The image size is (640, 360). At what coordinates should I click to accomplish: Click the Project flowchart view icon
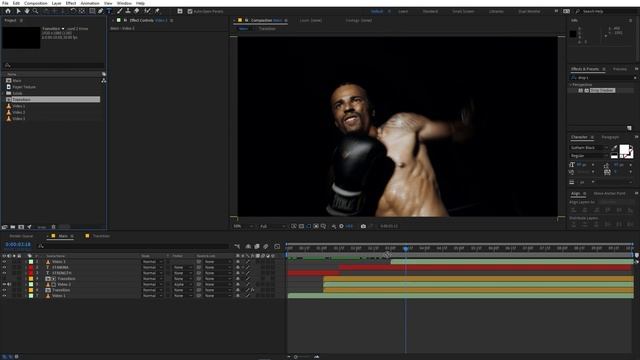104,80
